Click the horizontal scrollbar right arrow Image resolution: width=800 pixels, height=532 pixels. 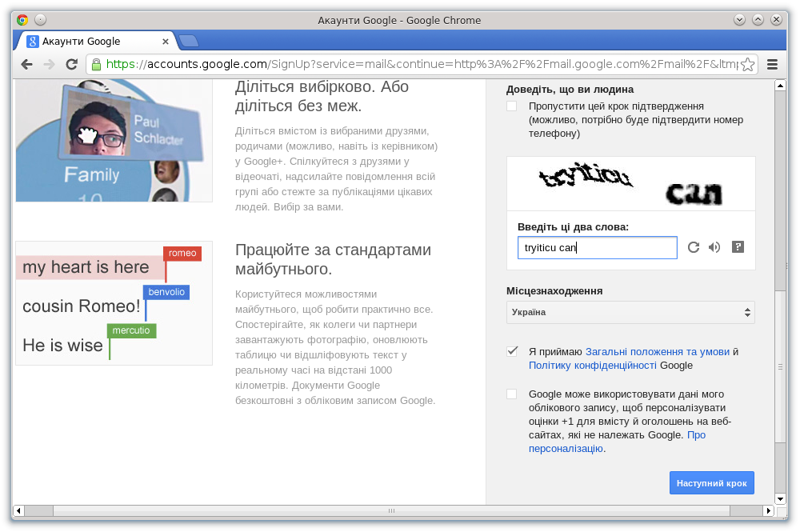pyautogui.click(x=768, y=510)
